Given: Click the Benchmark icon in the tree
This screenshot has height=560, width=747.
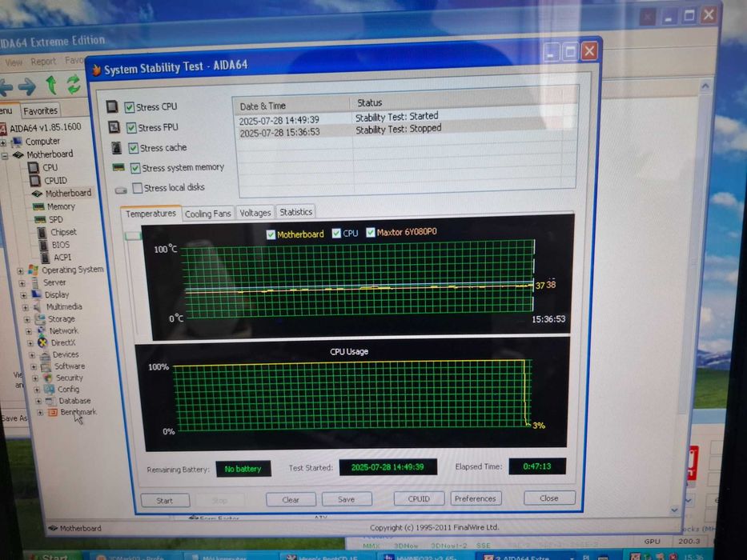Looking at the screenshot, I should coord(53,412).
